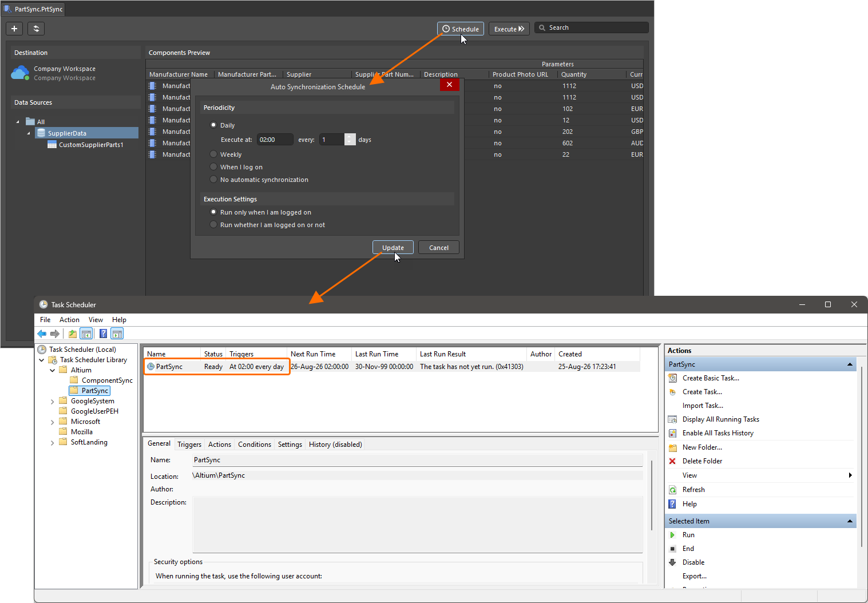Image resolution: width=868 pixels, height=603 pixels.
Task: Choose the 'When I log on' radio option
Action: (x=213, y=167)
